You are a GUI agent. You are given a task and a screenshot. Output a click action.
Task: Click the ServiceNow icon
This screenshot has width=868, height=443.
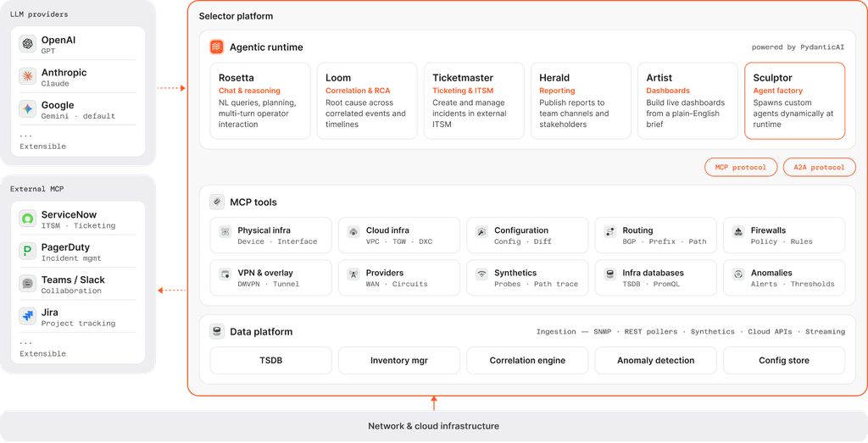28,219
